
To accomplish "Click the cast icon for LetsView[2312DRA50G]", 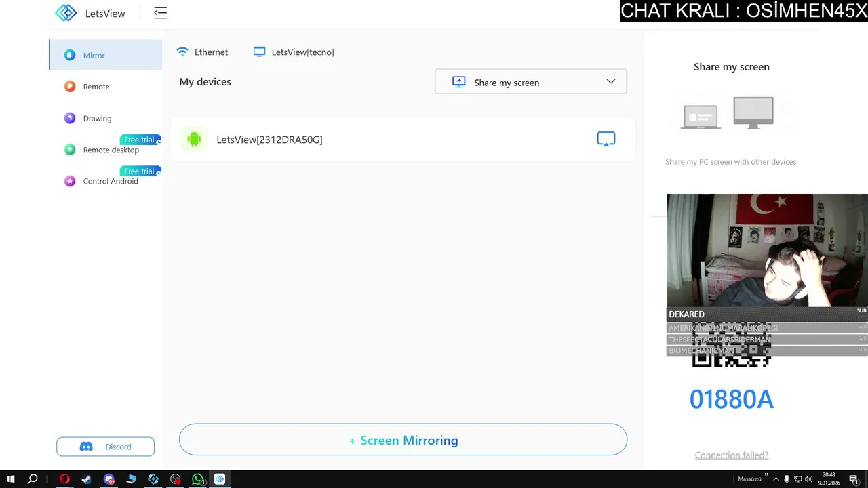I will (606, 139).
